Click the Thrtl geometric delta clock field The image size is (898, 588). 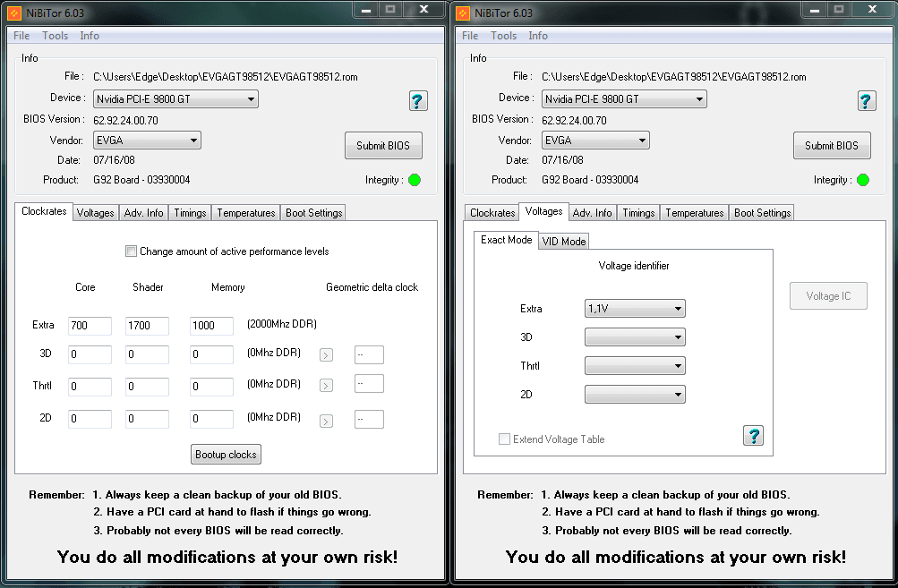369,384
